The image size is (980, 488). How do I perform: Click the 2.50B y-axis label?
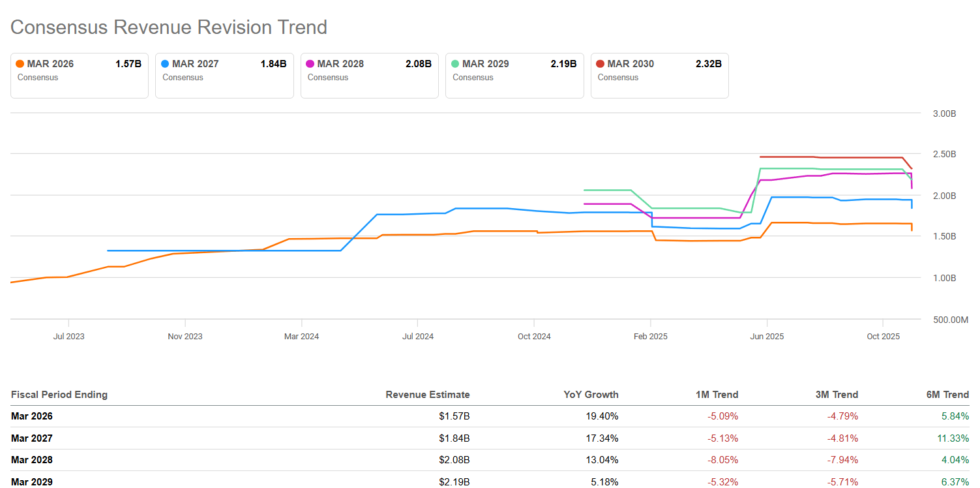944,155
